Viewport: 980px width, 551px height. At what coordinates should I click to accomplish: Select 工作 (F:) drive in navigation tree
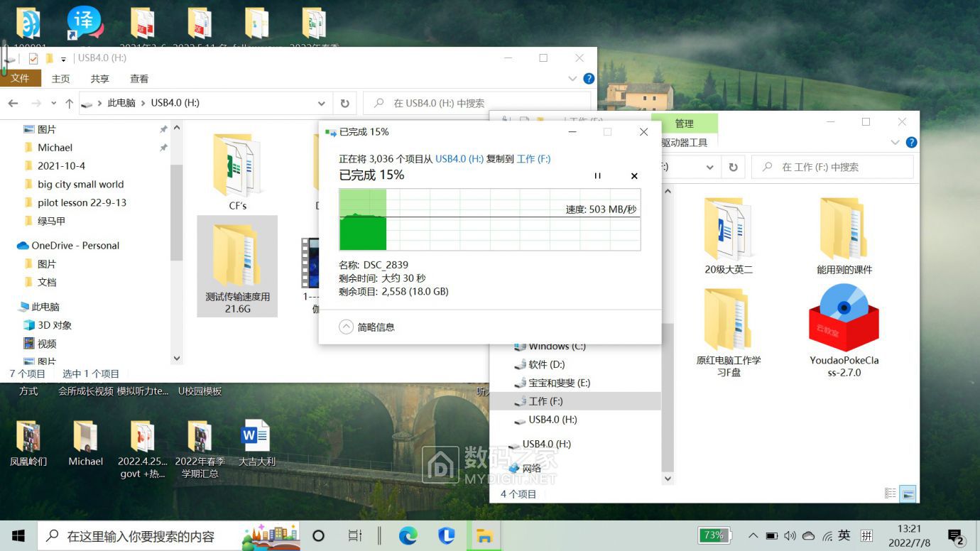pos(545,401)
